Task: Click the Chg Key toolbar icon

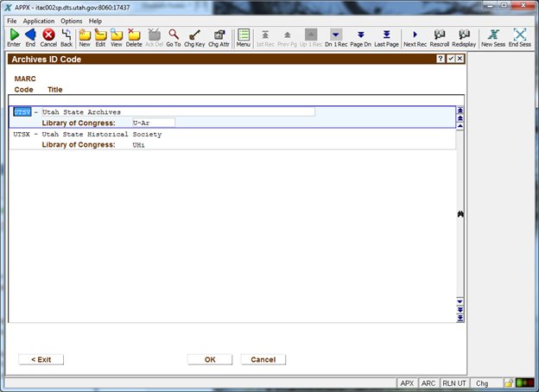Action: [x=194, y=37]
